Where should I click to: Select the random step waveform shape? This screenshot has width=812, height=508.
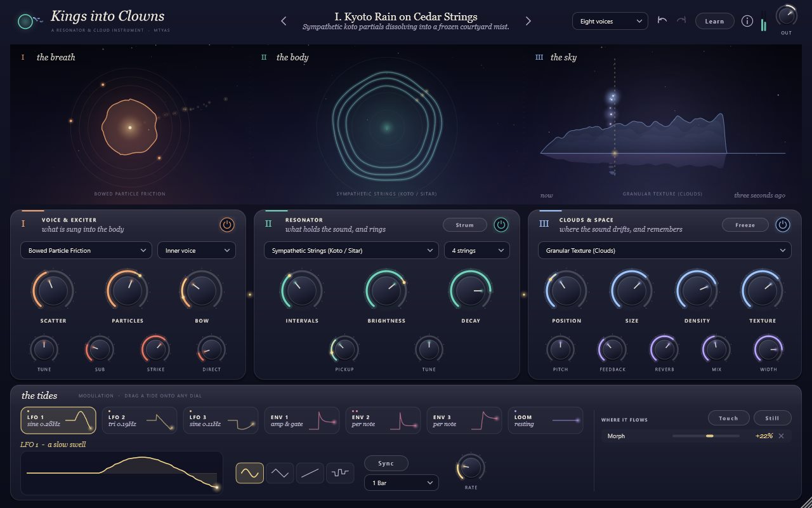(340, 473)
